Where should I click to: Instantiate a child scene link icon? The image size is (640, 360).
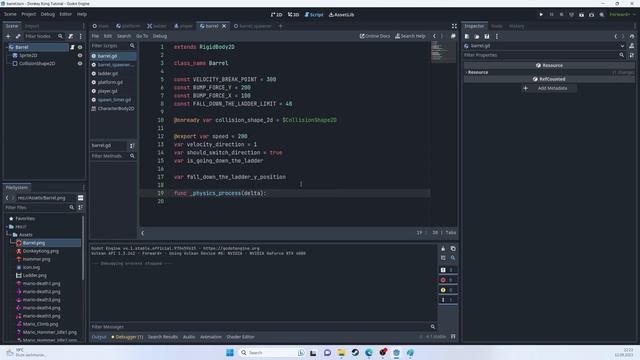(18, 36)
